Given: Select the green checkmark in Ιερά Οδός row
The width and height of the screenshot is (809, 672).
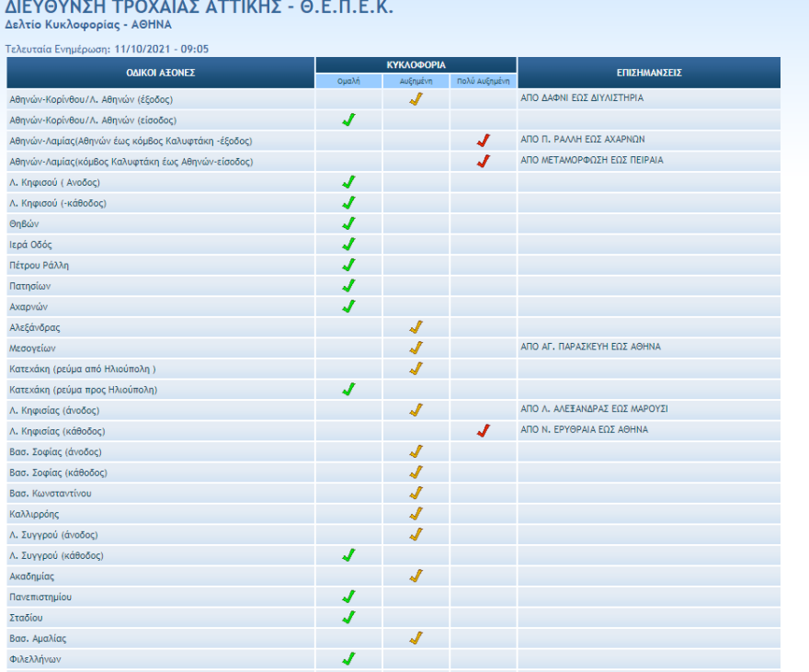Looking at the screenshot, I should 348,245.
